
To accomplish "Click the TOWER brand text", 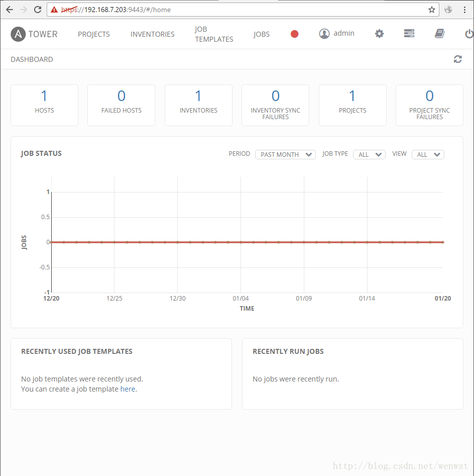I will (43, 34).
